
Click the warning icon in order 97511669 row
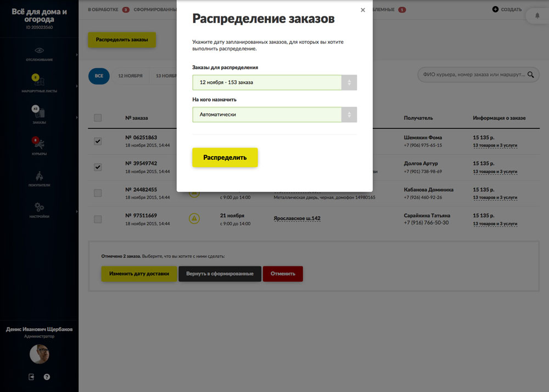[x=194, y=219]
